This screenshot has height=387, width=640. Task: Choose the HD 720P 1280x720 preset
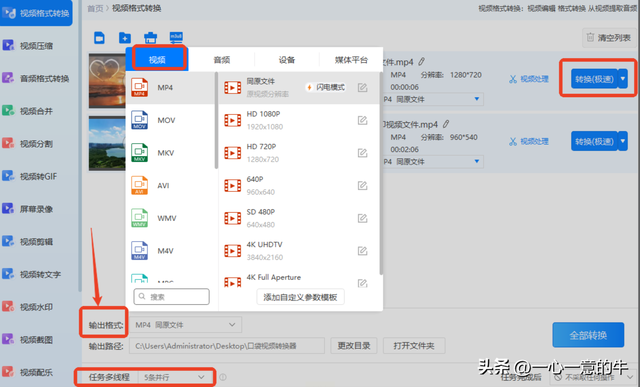pyautogui.click(x=299, y=153)
